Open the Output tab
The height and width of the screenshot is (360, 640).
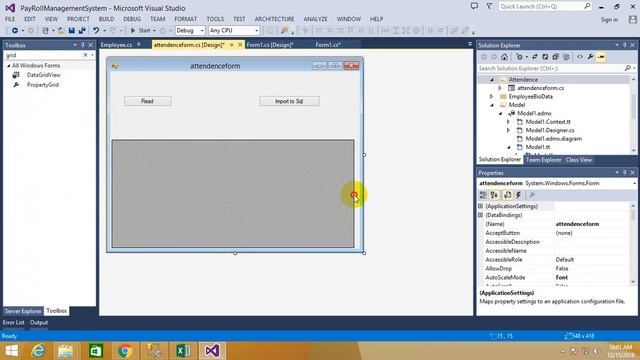pyautogui.click(x=39, y=322)
